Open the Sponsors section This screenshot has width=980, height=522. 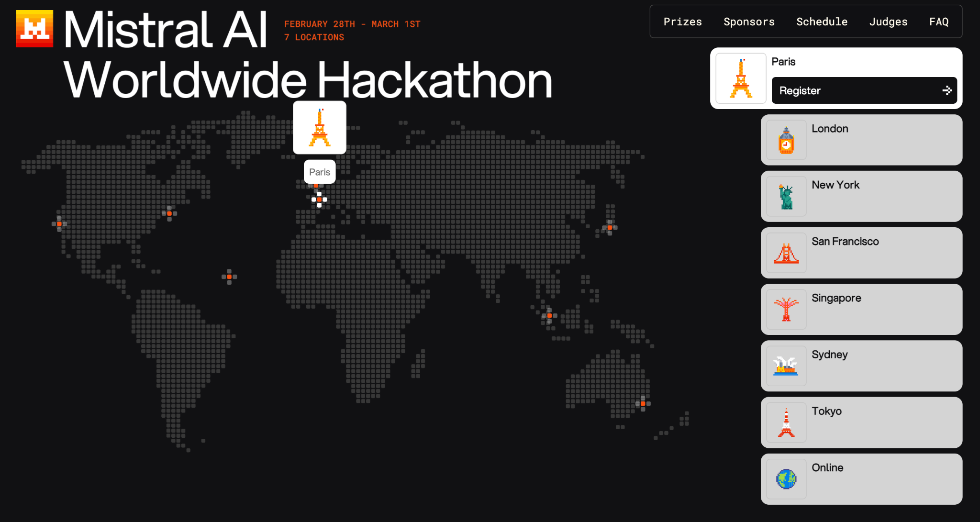(x=749, y=22)
